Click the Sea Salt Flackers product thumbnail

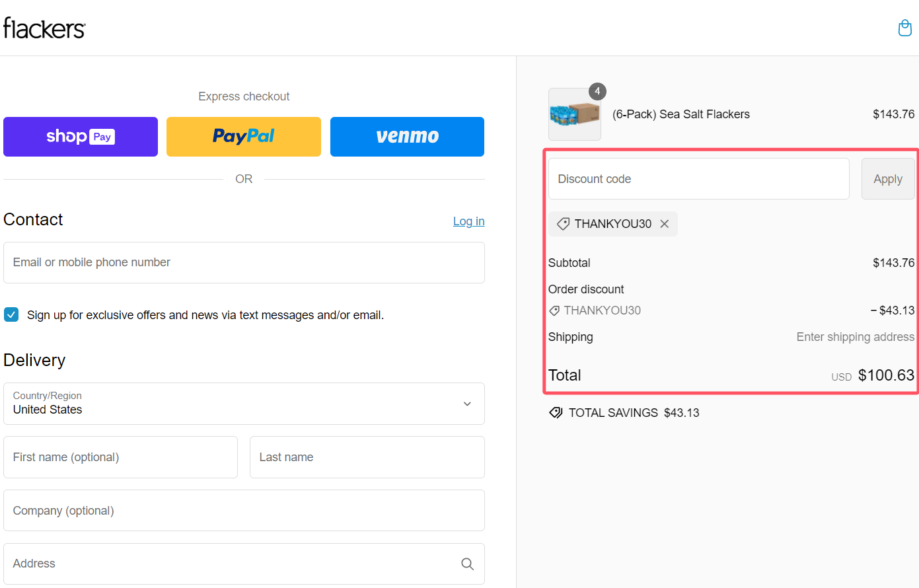pos(575,114)
